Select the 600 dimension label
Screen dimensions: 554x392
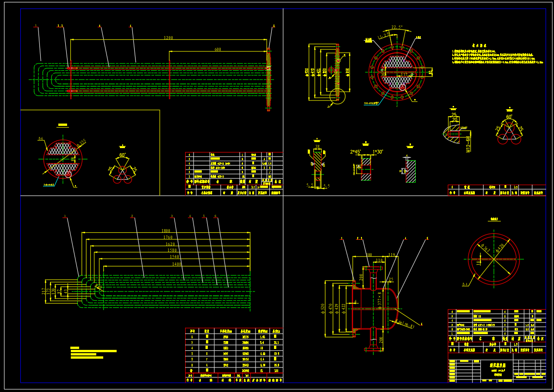[218, 50]
